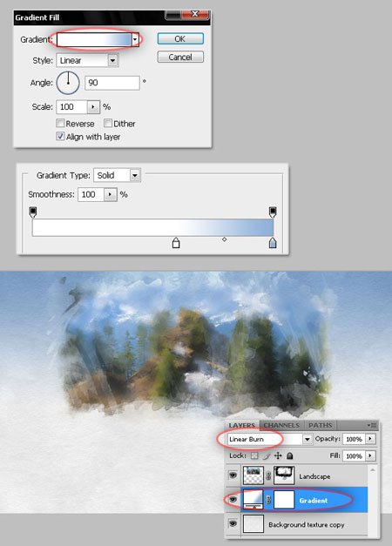Viewport: 392px width, 546px height.
Task: Uncheck Align with layer
Action: [x=60, y=136]
